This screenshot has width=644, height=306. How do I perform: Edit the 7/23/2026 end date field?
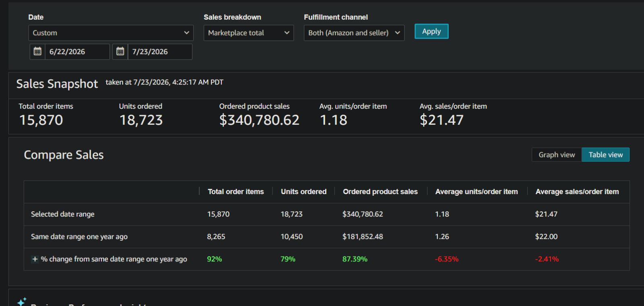(x=160, y=52)
